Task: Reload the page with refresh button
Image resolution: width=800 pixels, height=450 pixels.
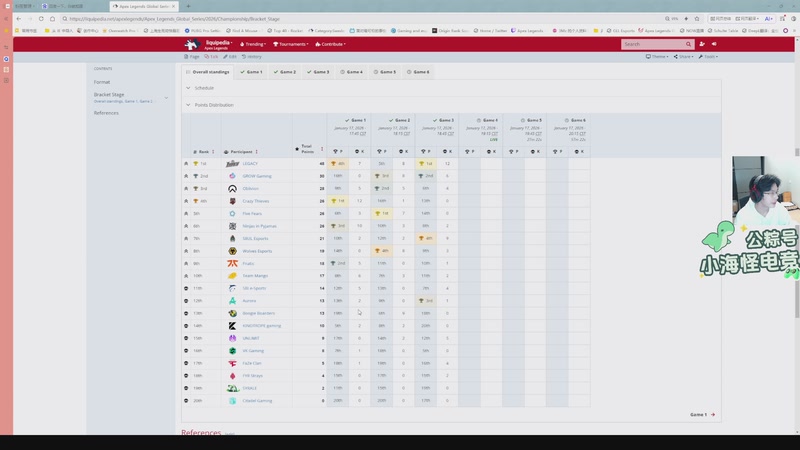Action: (x=41, y=19)
